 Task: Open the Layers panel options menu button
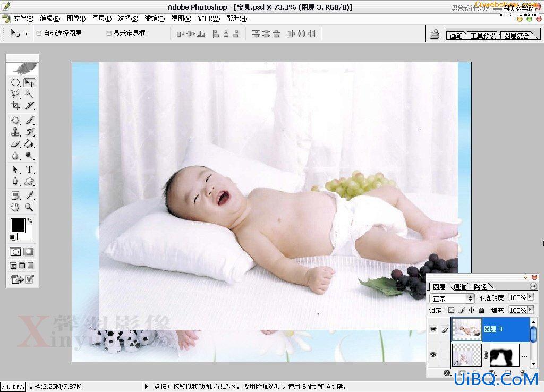point(533,286)
